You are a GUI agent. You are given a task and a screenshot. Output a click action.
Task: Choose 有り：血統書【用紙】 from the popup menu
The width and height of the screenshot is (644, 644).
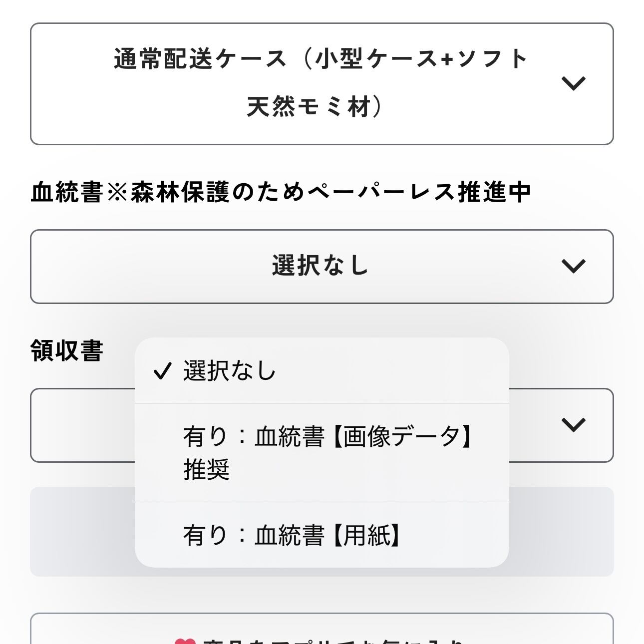tap(322, 535)
